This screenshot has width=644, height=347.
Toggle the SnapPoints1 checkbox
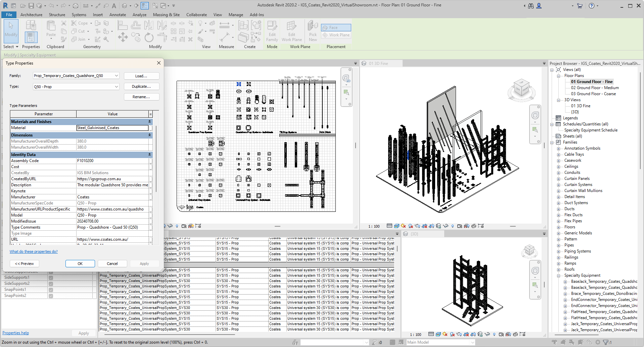(x=51, y=290)
